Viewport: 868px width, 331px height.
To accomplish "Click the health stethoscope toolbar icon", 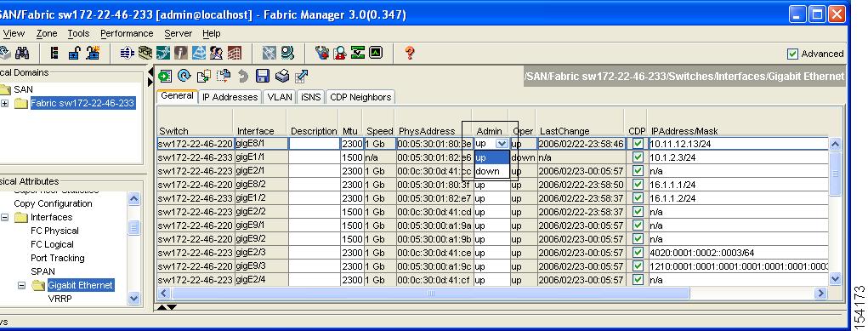I will click(322, 54).
